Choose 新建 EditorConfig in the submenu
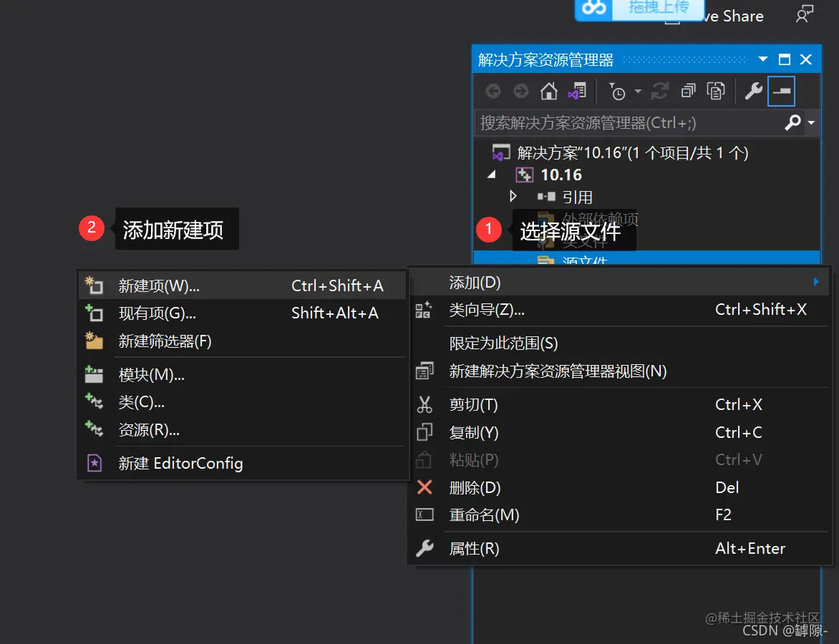Image resolution: width=839 pixels, height=644 pixels. (243, 463)
